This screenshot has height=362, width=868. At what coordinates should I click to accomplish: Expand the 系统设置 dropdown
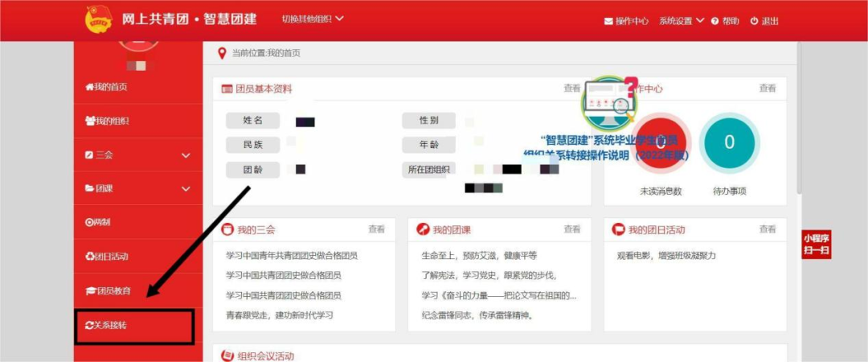click(682, 21)
